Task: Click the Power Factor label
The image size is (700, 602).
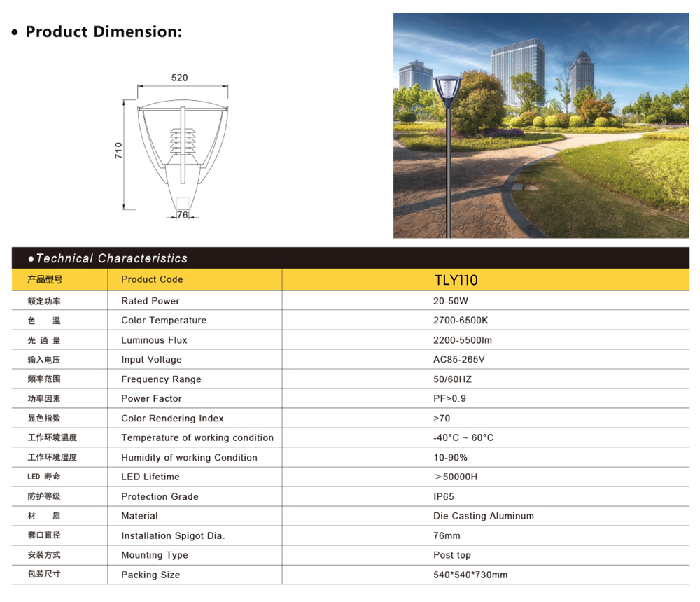Action: pyautogui.click(x=152, y=398)
